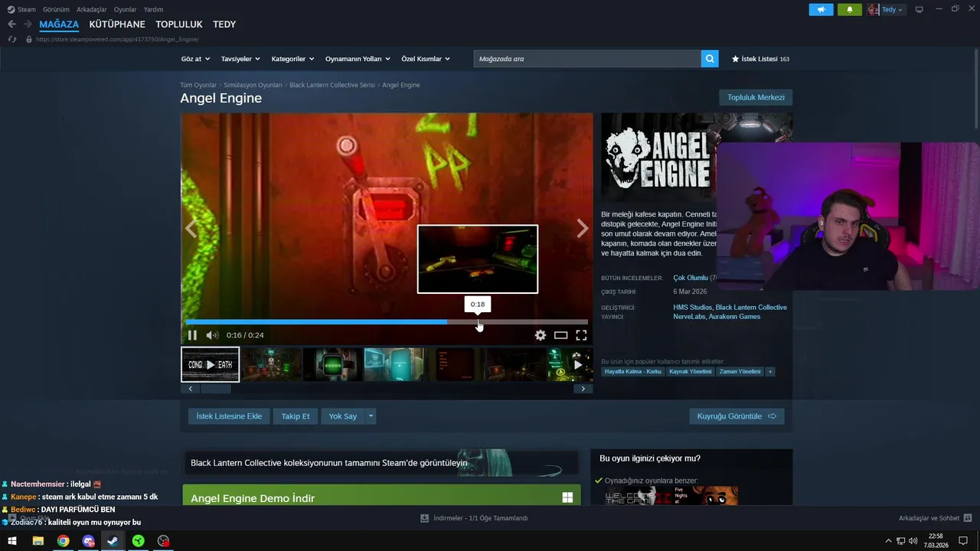Select the green monitor screenshot thumbnail
This screenshot has height=551, width=980.
(x=332, y=364)
